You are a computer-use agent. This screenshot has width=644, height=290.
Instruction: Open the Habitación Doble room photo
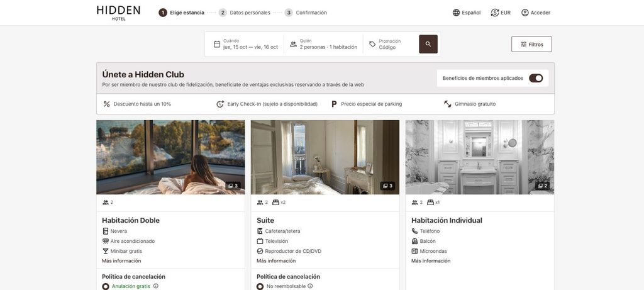coord(170,157)
